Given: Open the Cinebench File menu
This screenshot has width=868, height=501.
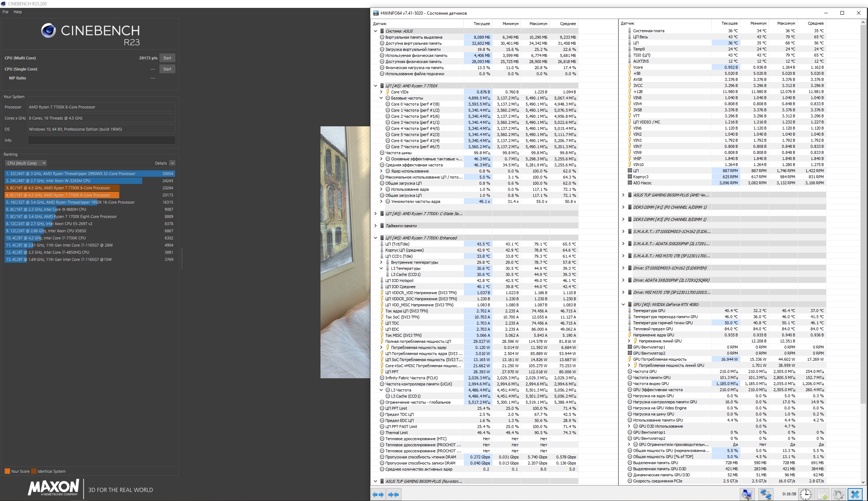Looking at the screenshot, I should click(5, 12).
